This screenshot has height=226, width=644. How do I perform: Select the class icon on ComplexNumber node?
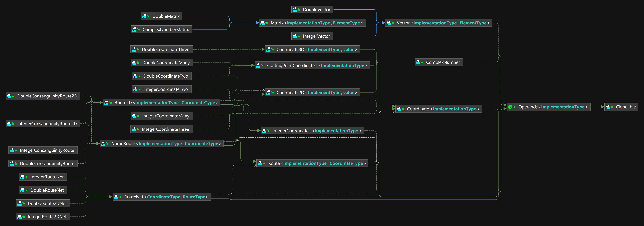(418, 62)
